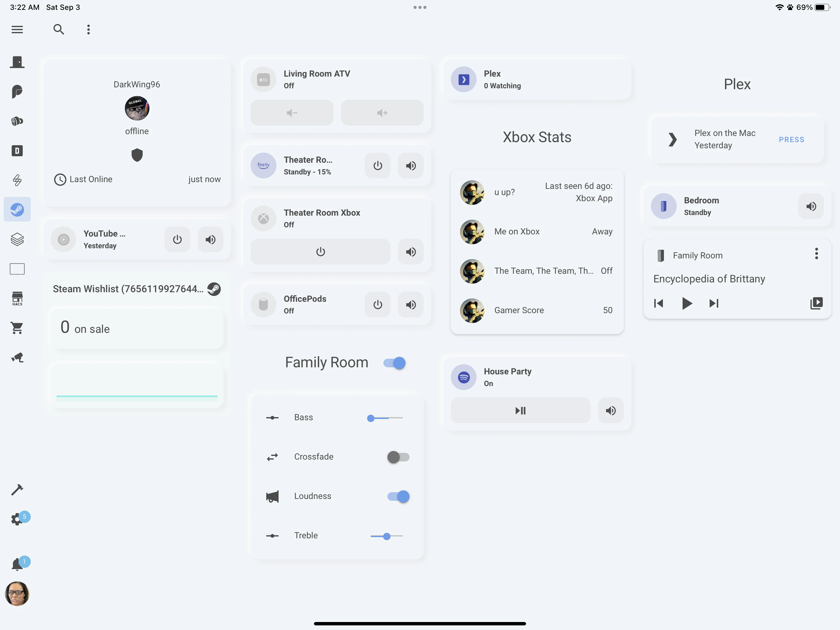
Task: Open the '0 on sale' wishlist card
Action: (x=137, y=328)
